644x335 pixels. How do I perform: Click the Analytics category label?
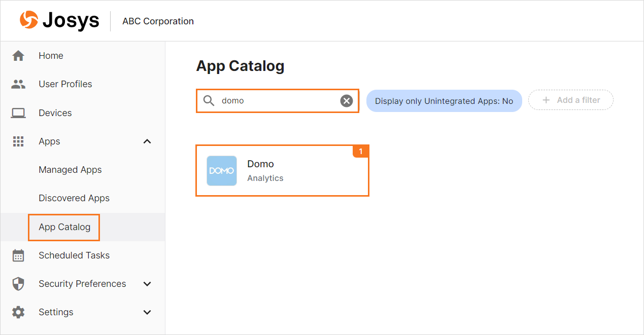265,178
